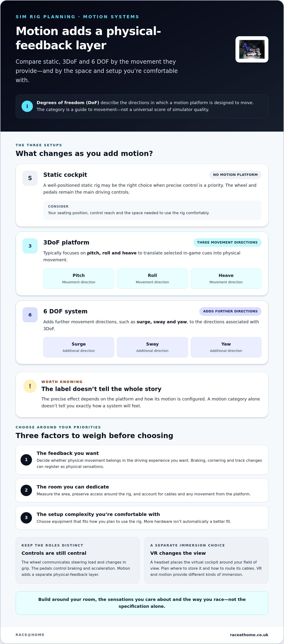Select the Yaw additional direction tile

point(226,347)
